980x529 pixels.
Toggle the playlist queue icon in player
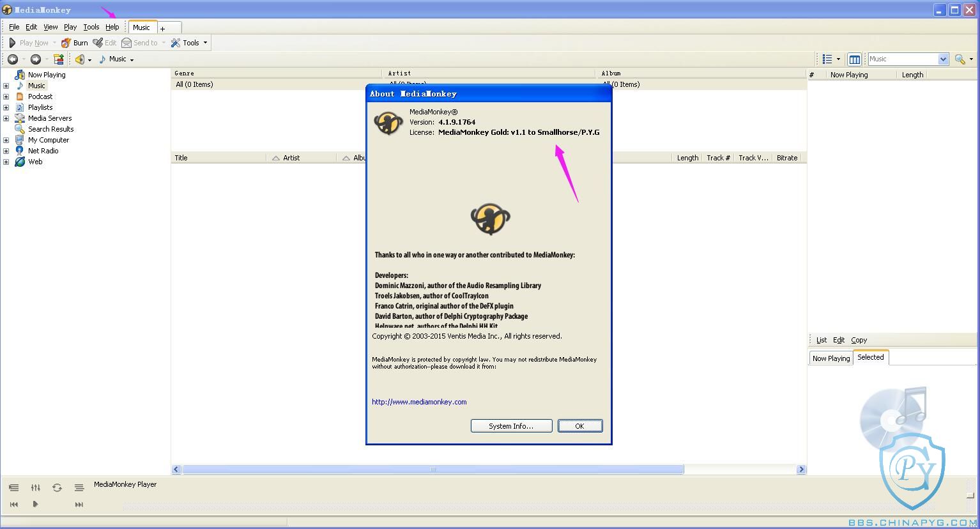[x=13, y=487]
